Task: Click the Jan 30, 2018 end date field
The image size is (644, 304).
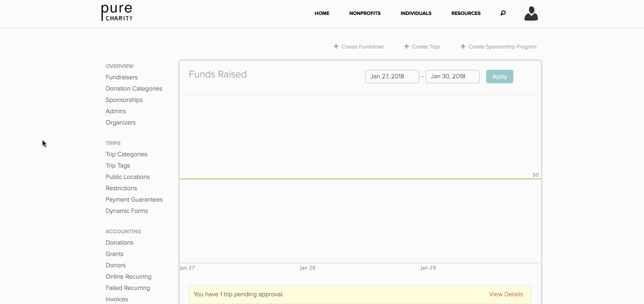Action: coord(453,77)
